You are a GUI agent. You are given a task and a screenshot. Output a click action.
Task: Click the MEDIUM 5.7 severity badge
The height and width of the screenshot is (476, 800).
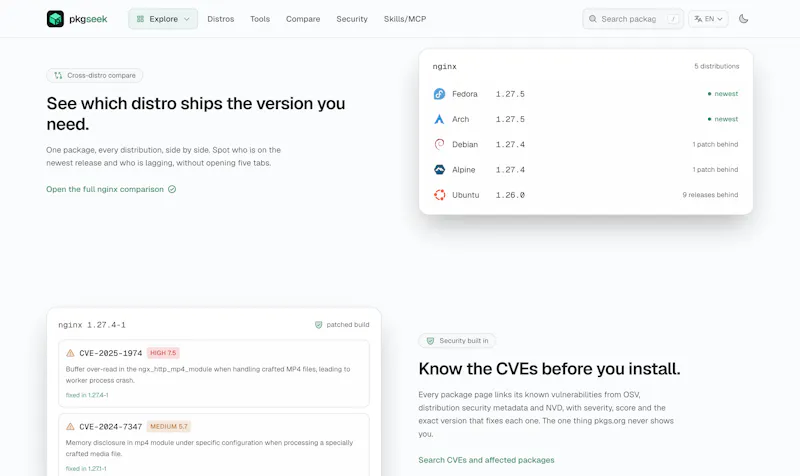[168, 427]
